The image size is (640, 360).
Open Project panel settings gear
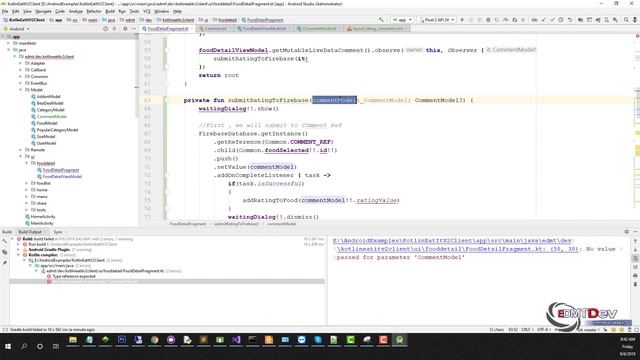[125, 29]
